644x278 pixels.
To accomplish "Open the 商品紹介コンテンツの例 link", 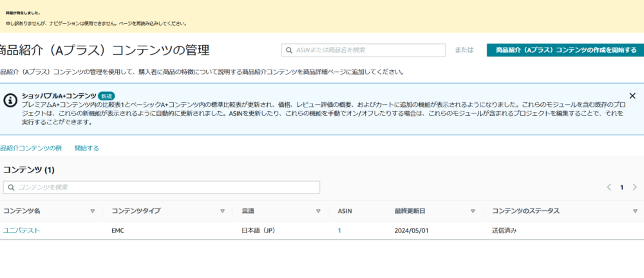I will click(30, 148).
